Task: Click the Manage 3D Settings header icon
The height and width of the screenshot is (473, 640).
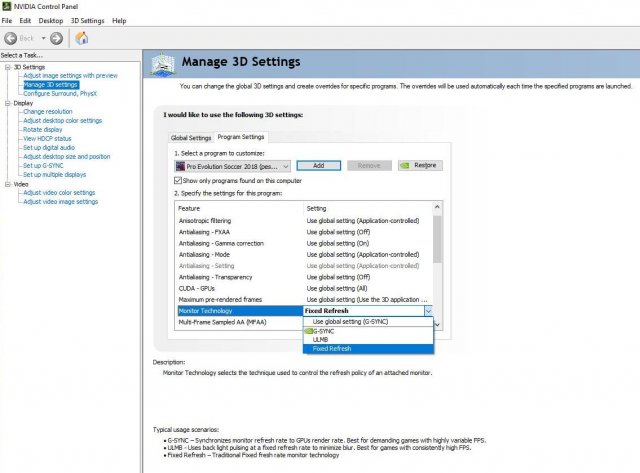Action: 163,64
